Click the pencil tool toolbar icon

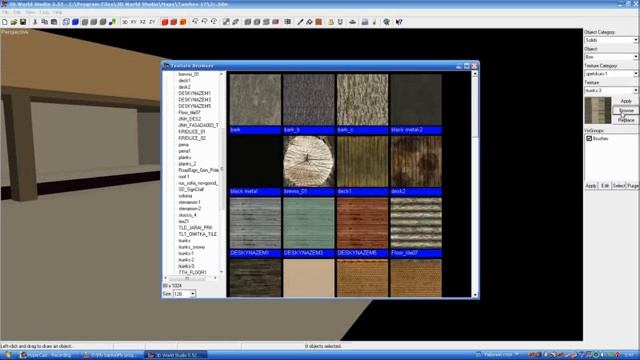click(300, 22)
